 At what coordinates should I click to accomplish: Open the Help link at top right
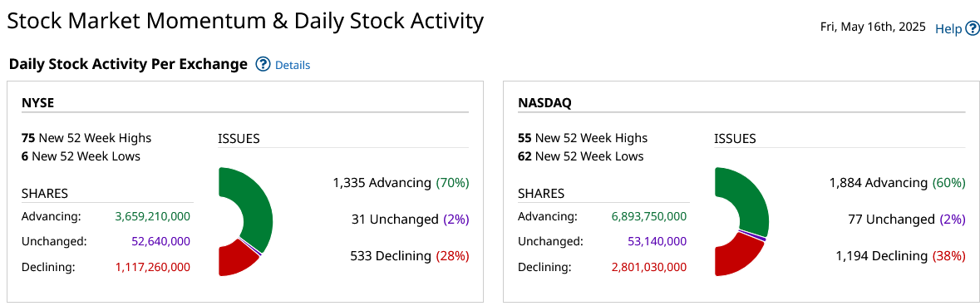(948, 29)
